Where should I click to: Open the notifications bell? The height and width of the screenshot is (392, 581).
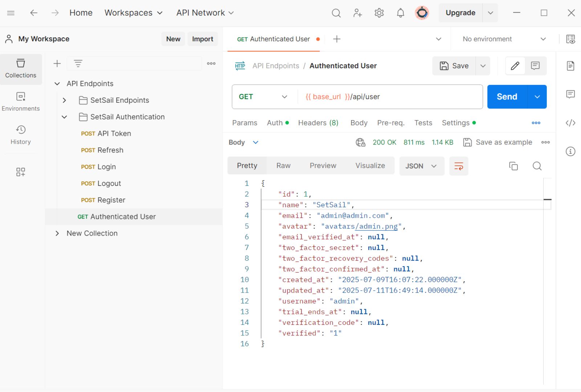tap(401, 13)
